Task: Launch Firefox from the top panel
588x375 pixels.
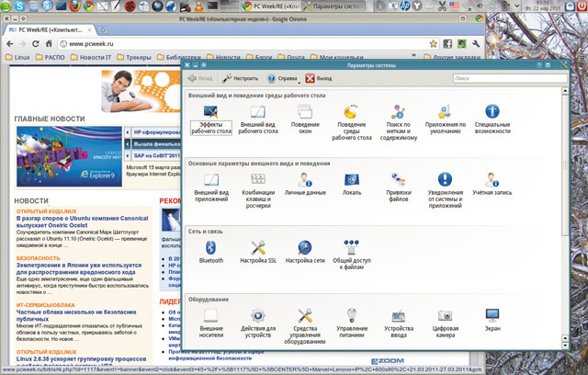Action: pyautogui.click(x=74, y=6)
